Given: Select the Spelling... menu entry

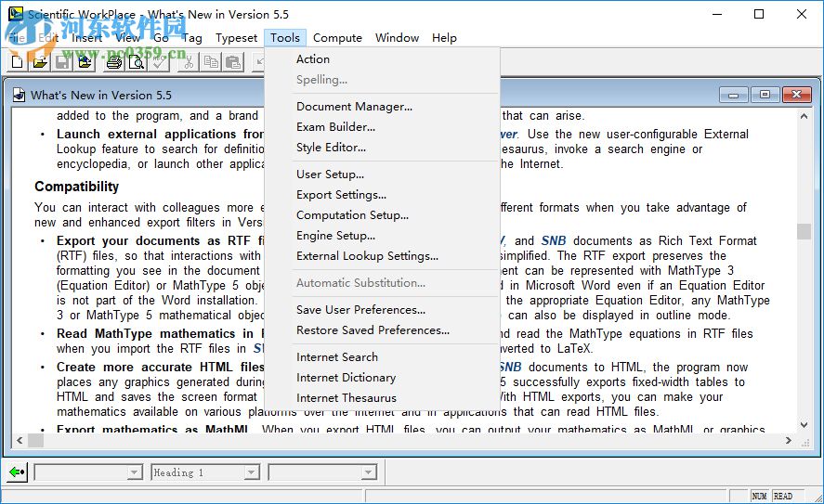Looking at the screenshot, I should pos(382,80).
